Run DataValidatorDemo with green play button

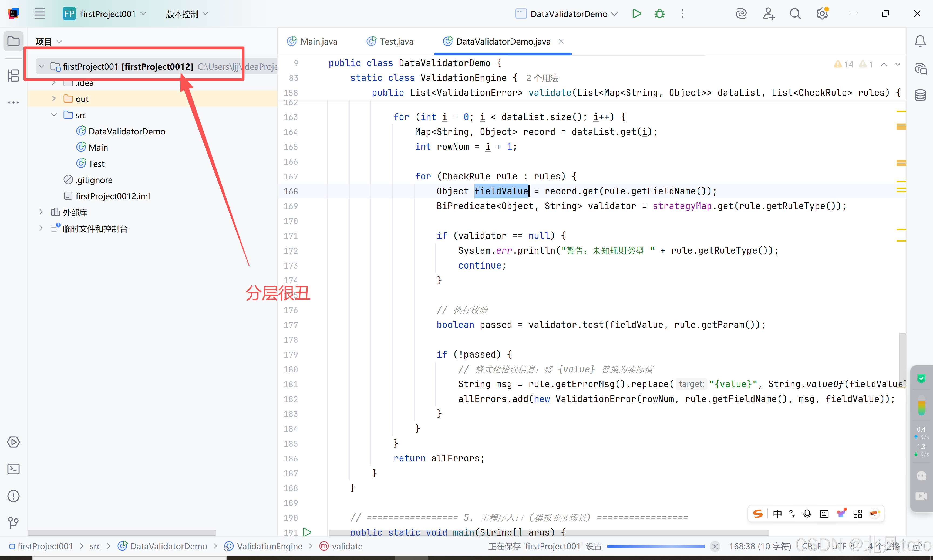click(x=636, y=14)
